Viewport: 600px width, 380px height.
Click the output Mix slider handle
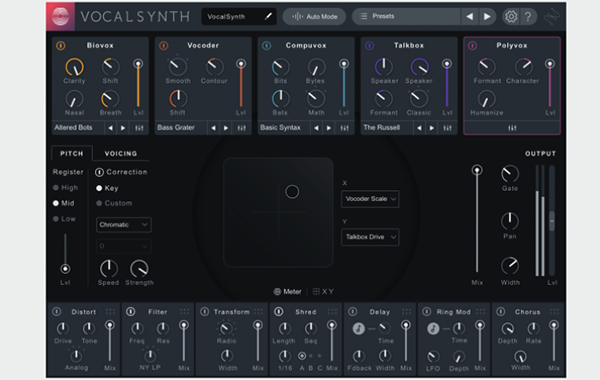477,170
